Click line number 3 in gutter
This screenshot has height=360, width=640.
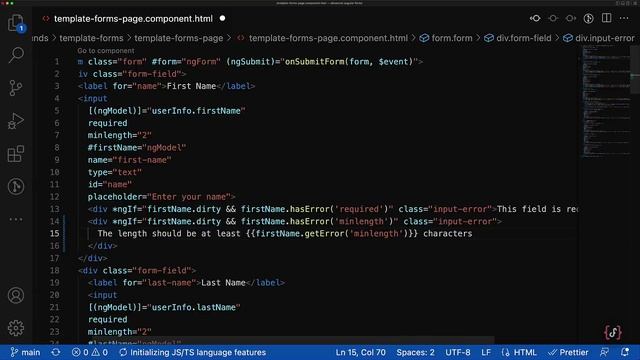[57, 86]
